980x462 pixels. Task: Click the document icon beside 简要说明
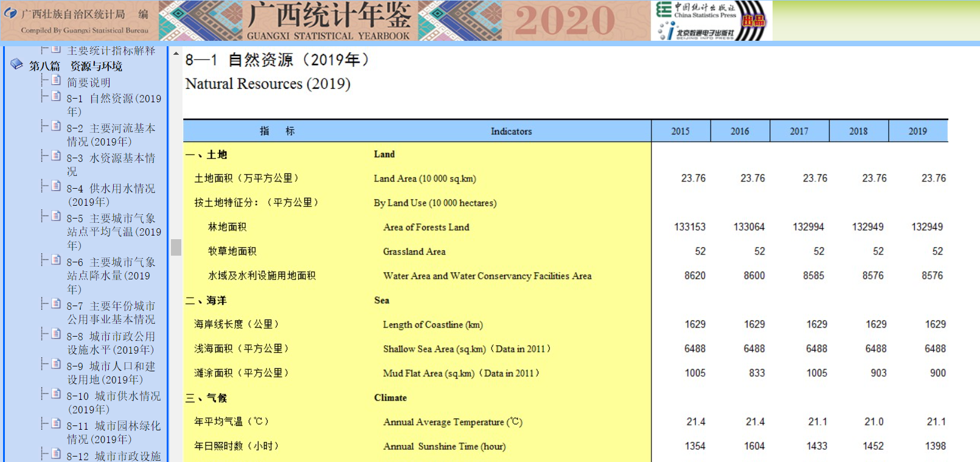point(56,80)
